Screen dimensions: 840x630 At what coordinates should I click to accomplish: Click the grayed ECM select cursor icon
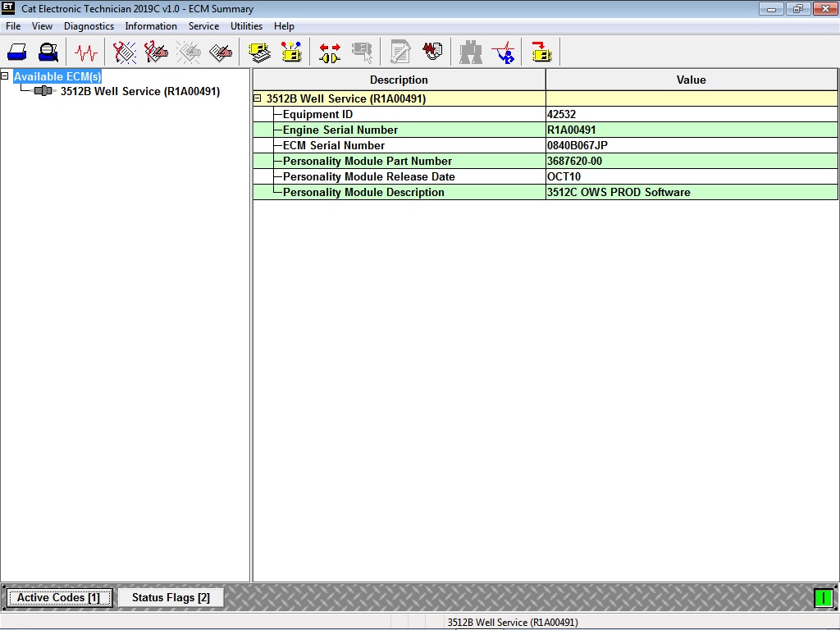(362, 52)
